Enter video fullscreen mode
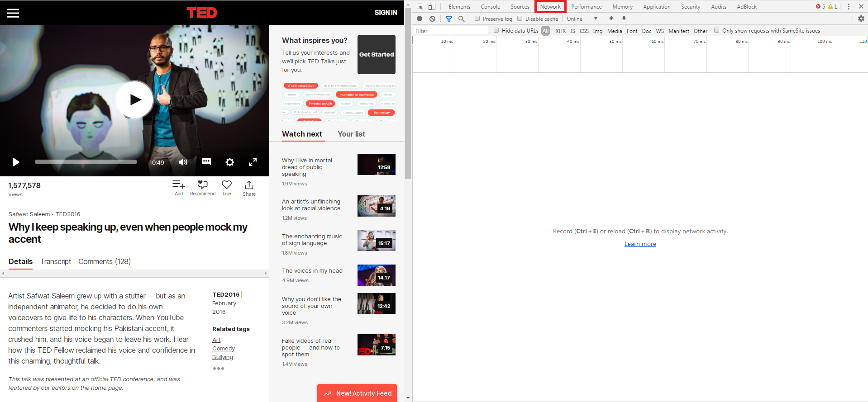 [253, 162]
